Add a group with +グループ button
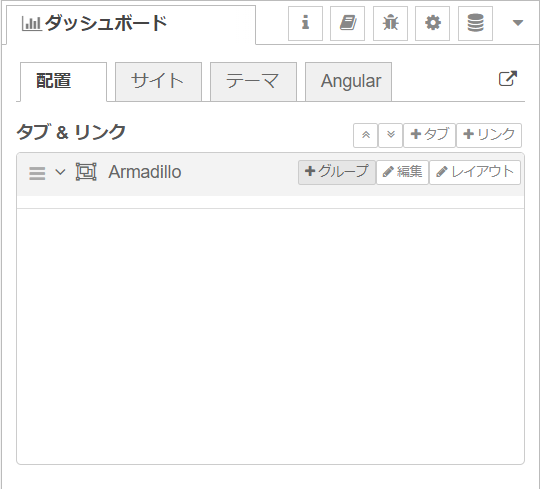 pyautogui.click(x=337, y=172)
